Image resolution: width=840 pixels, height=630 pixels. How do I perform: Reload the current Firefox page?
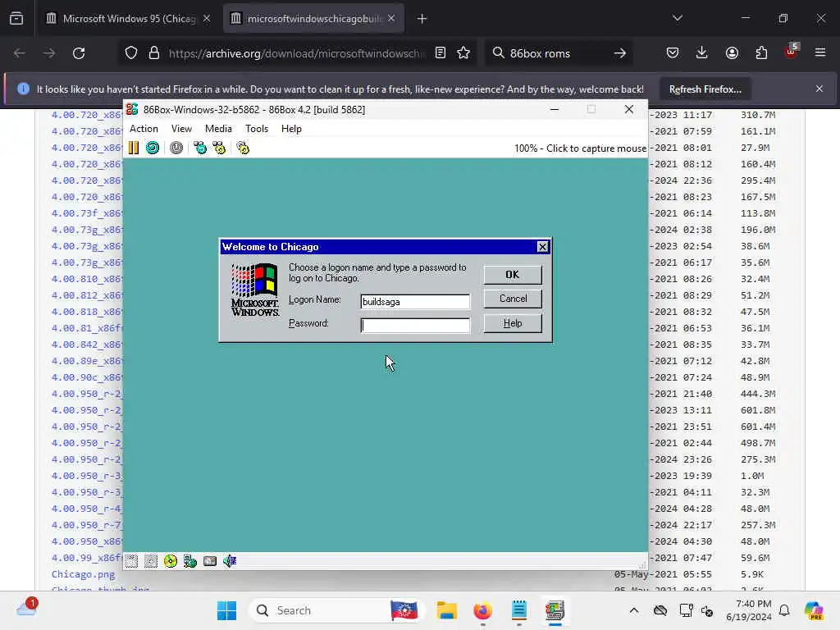pyautogui.click(x=79, y=53)
